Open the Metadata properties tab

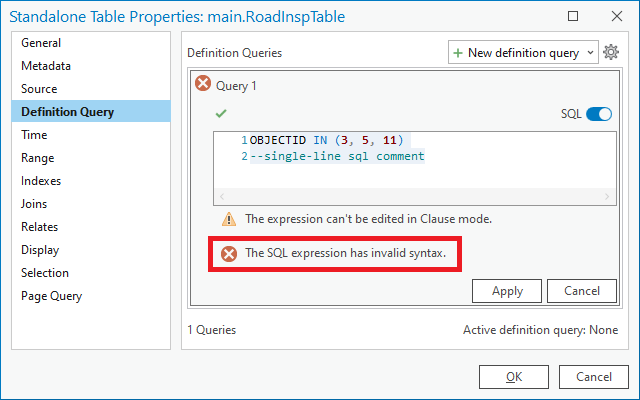click(x=46, y=66)
